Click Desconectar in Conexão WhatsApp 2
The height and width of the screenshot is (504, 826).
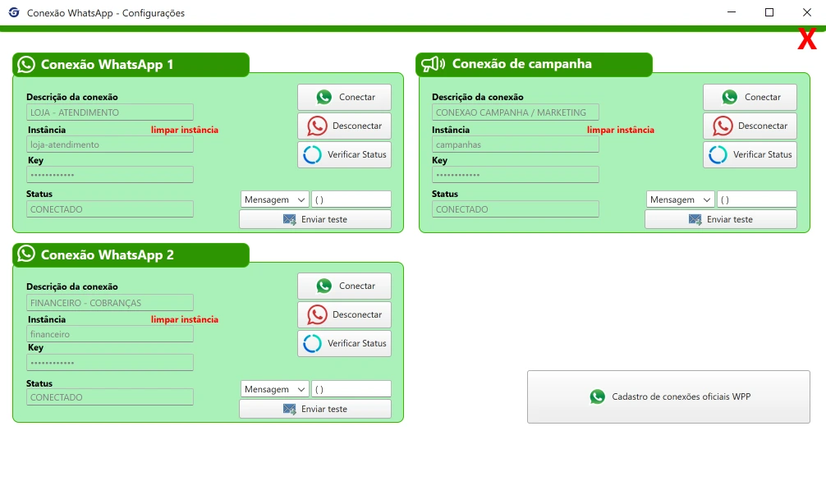point(345,314)
